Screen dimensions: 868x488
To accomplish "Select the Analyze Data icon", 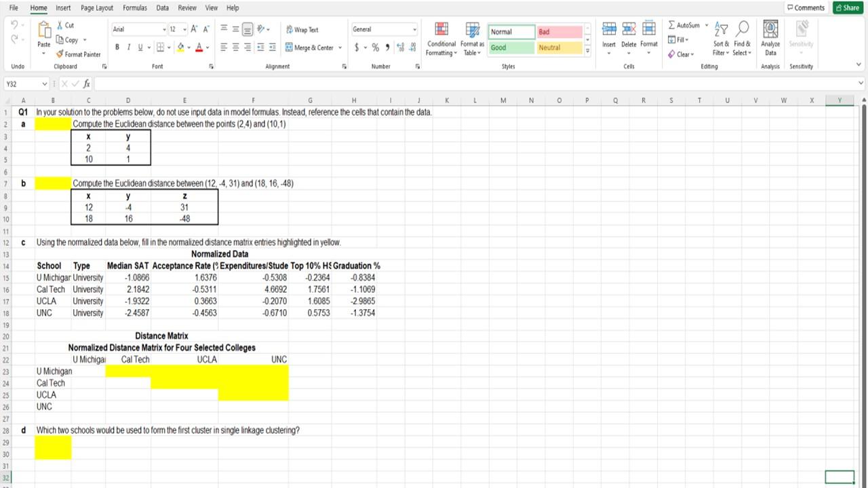I will tap(770, 37).
